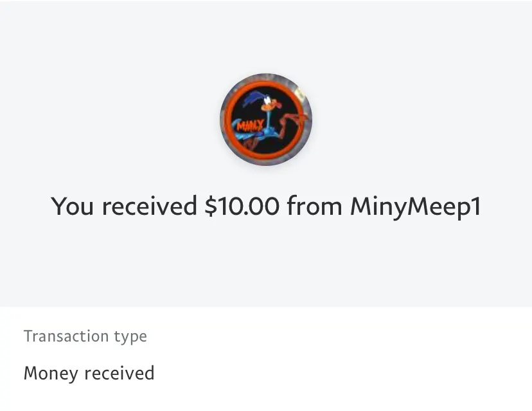This screenshot has height=411, width=532.
Task: Click the digit "1" ending MinyMeep1
Action: pyautogui.click(x=475, y=206)
